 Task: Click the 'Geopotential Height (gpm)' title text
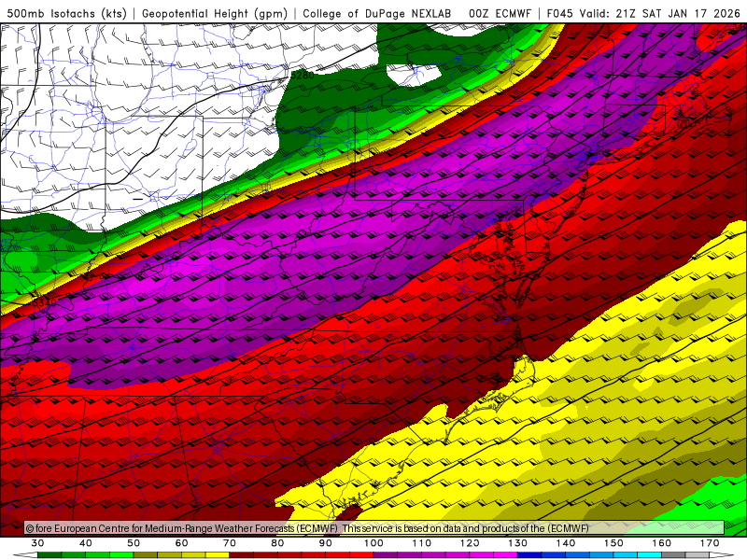click(x=215, y=13)
